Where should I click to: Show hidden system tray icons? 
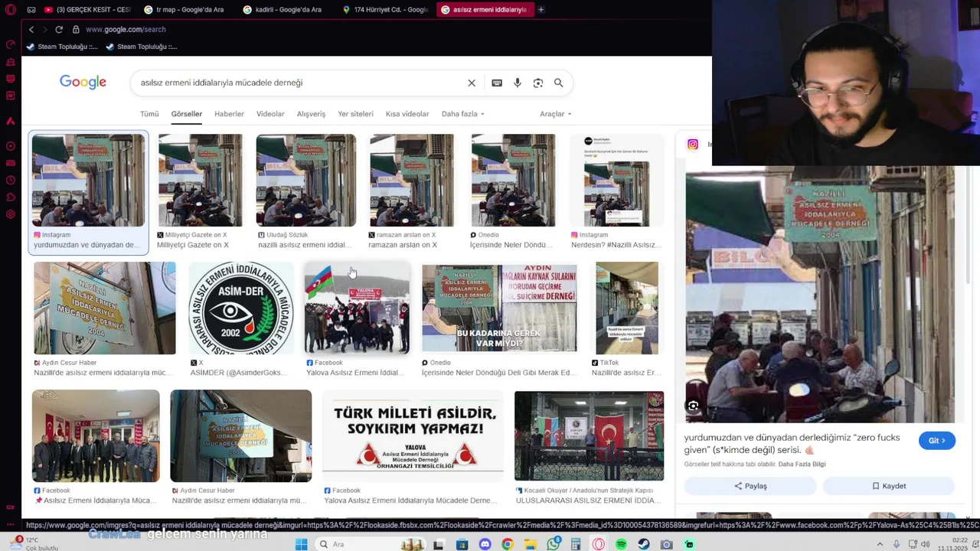pyautogui.click(x=879, y=544)
